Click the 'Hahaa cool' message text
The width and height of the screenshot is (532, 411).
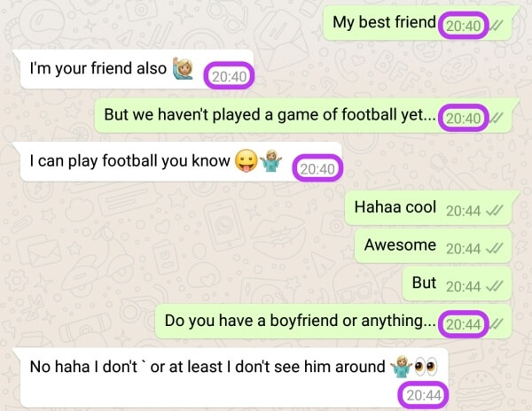(x=395, y=207)
